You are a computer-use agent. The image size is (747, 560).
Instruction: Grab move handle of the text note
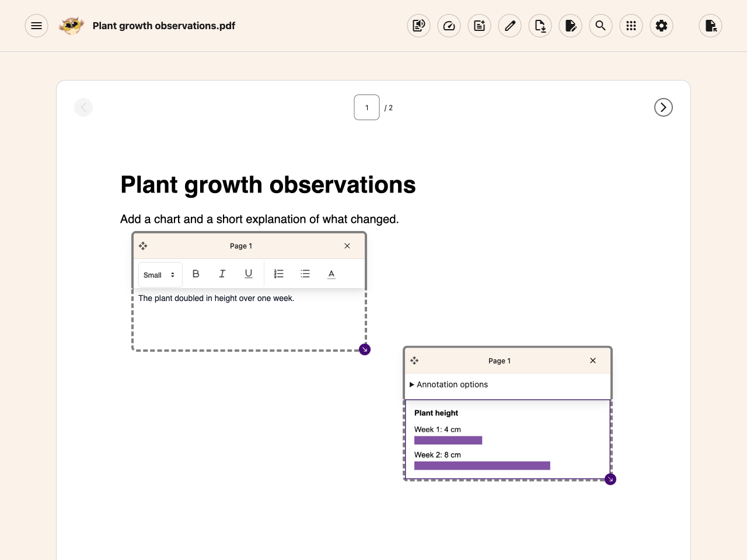pyautogui.click(x=143, y=246)
